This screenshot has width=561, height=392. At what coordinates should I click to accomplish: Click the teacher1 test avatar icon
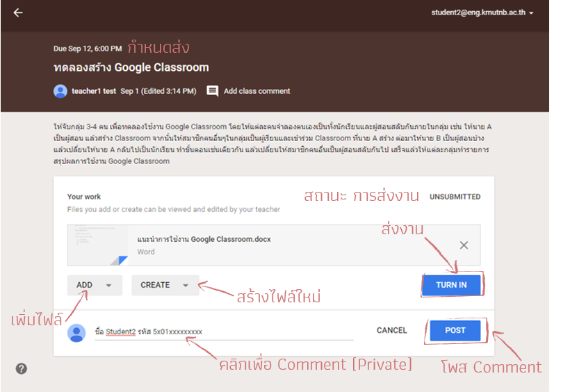pyautogui.click(x=60, y=91)
